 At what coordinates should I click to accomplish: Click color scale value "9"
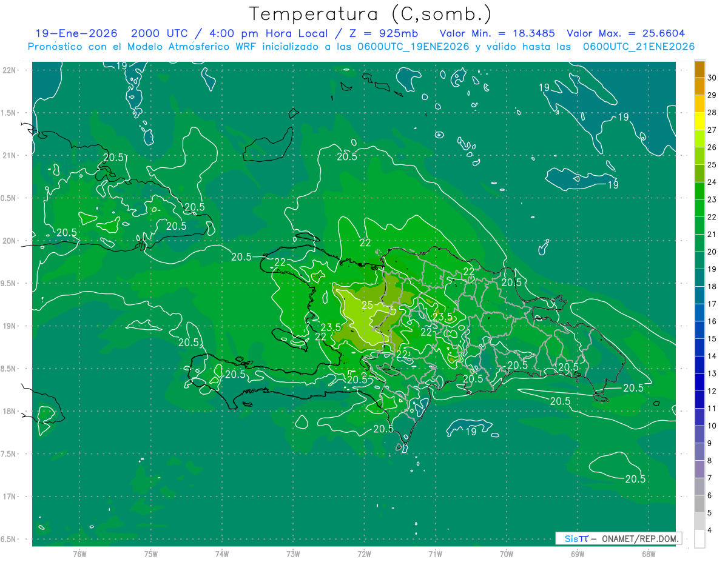tap(710, 443)
